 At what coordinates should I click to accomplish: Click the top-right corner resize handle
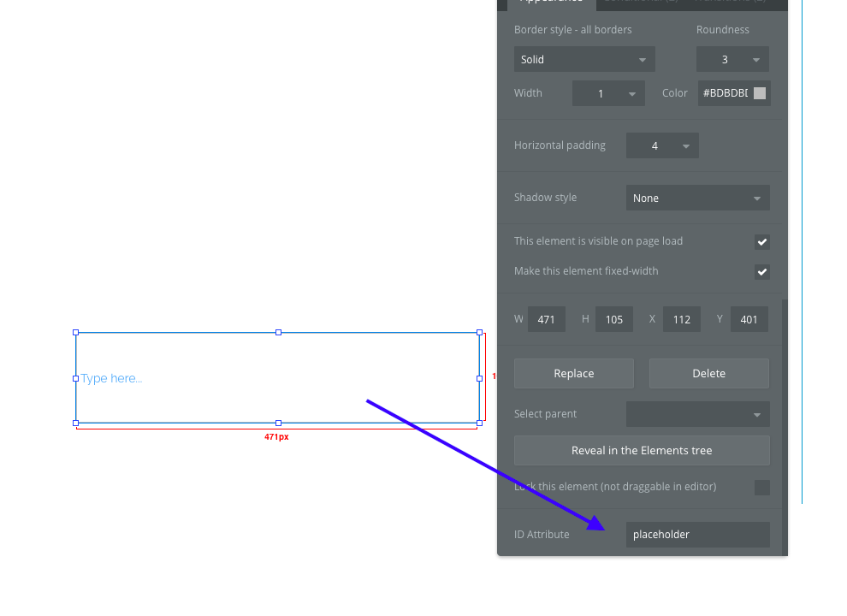(x=480, y=332)
